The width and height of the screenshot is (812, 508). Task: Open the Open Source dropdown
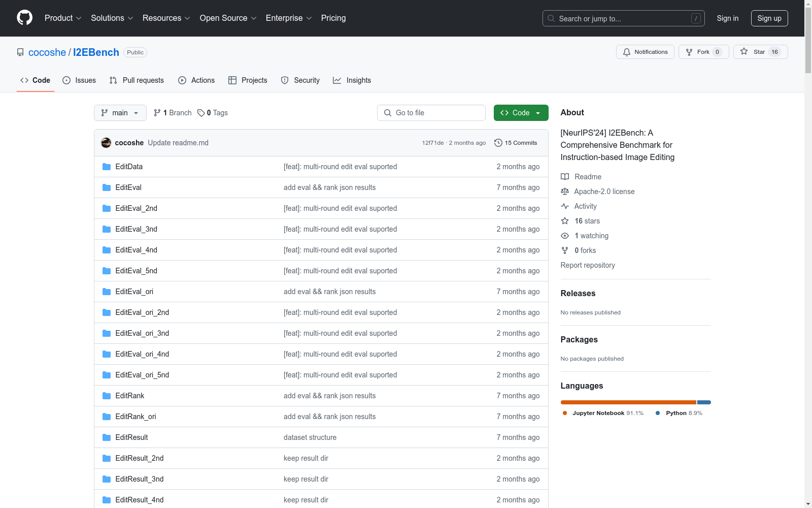point(228,18)
